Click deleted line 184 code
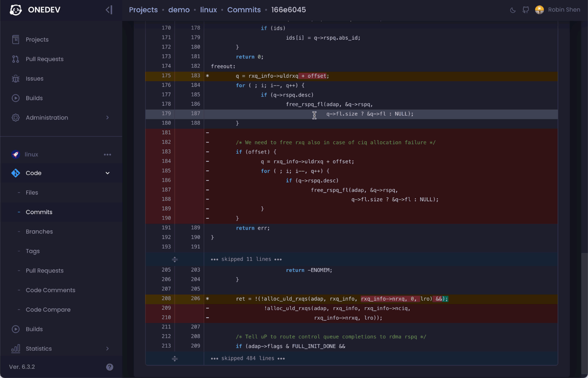This screenshot has height=378, width=588. pos(308,161)
